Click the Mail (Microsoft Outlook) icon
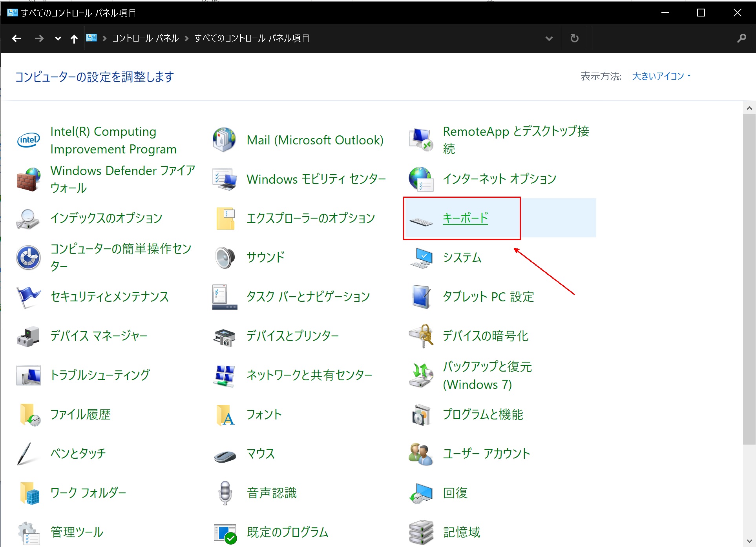This screenshot has width=756, height=547. [x=225, y=140]
